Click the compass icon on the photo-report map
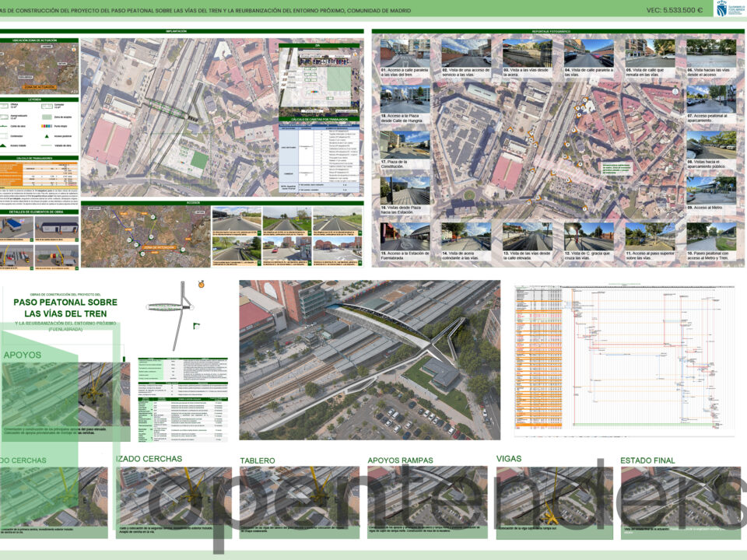The image size is (747, 560). tap(675, 91)
